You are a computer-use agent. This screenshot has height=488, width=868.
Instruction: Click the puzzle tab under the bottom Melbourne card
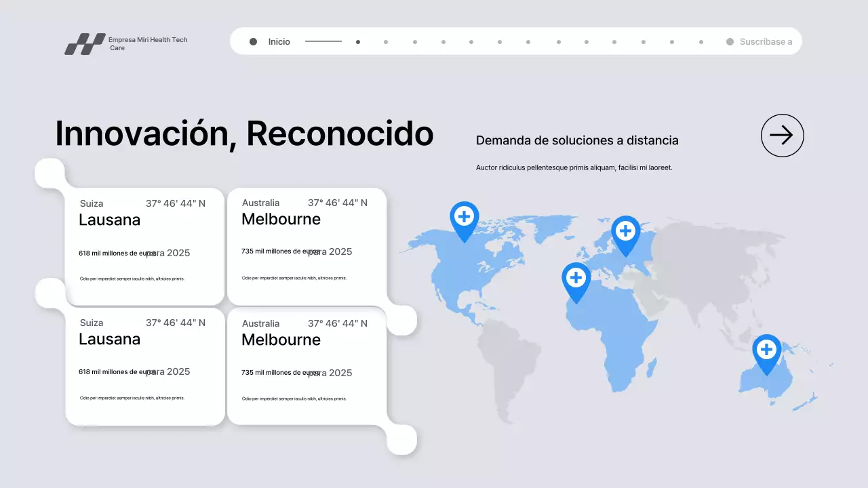[402, 439]
